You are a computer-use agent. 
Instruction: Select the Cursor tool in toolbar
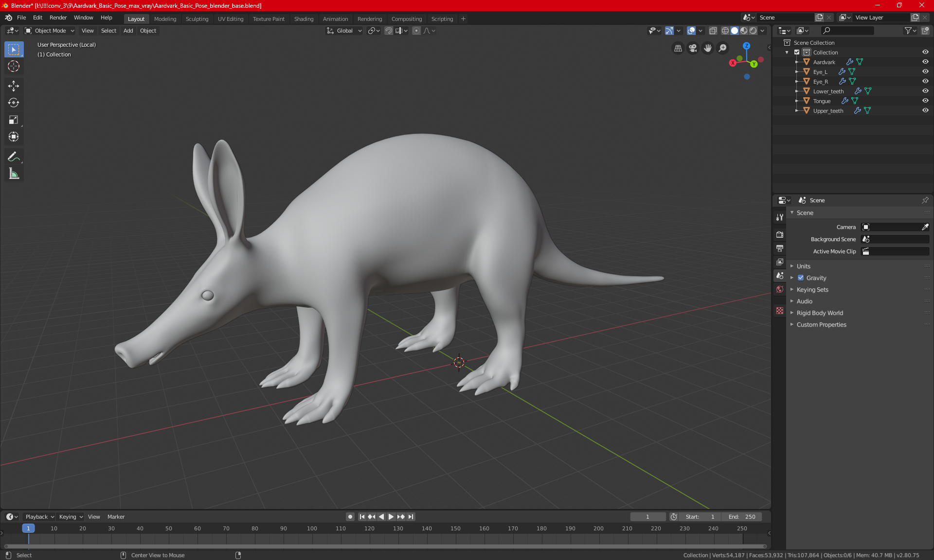pos(14,67)
